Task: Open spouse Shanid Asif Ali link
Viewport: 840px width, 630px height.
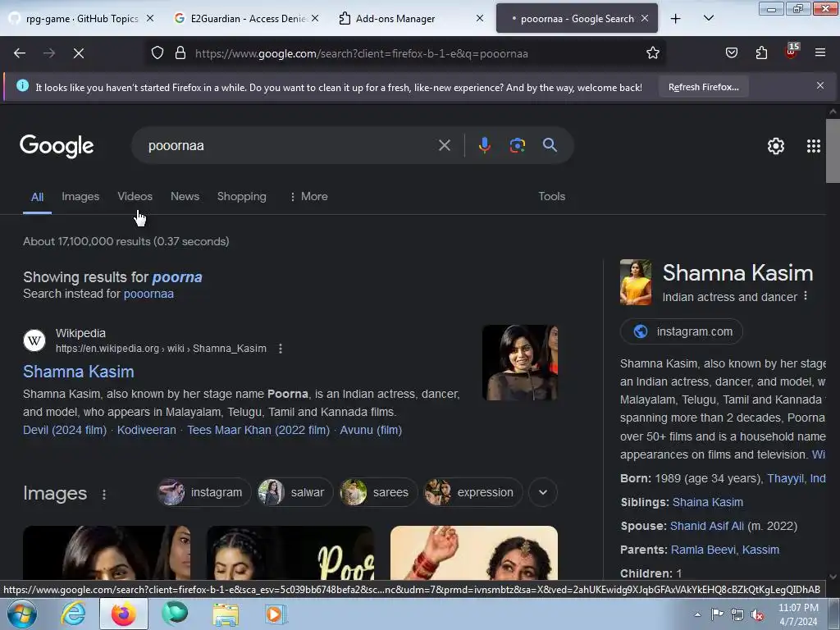Action: click(706, 526)
